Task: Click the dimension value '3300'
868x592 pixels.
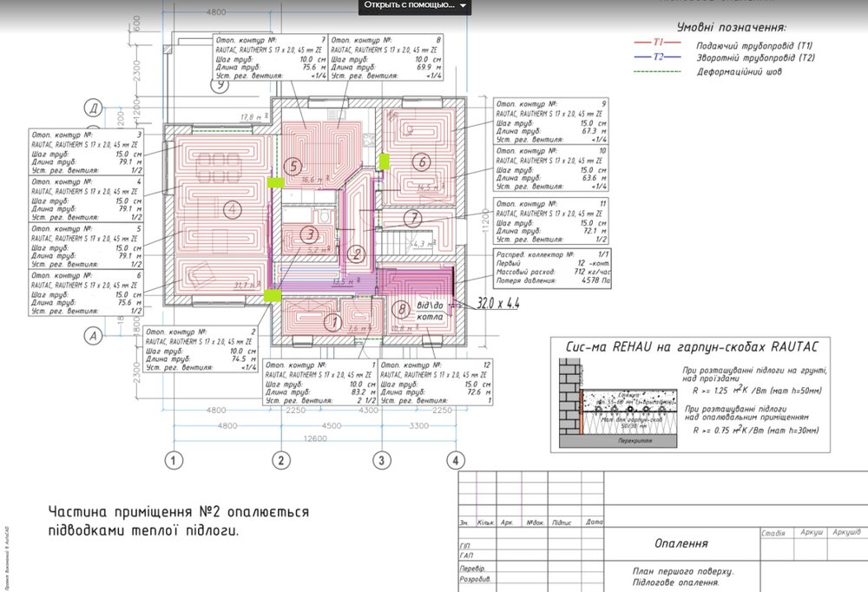Action: pos(418,426)
